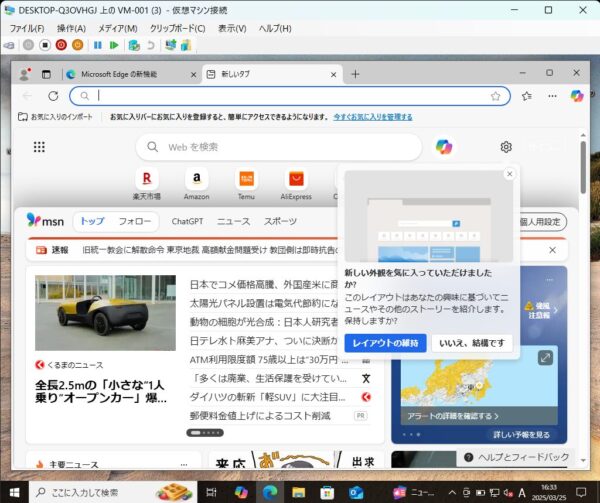Click the Edge refresh button
The height and width of the screenshot is (503, 600).
pyautogui.click(x=53, y=96)
